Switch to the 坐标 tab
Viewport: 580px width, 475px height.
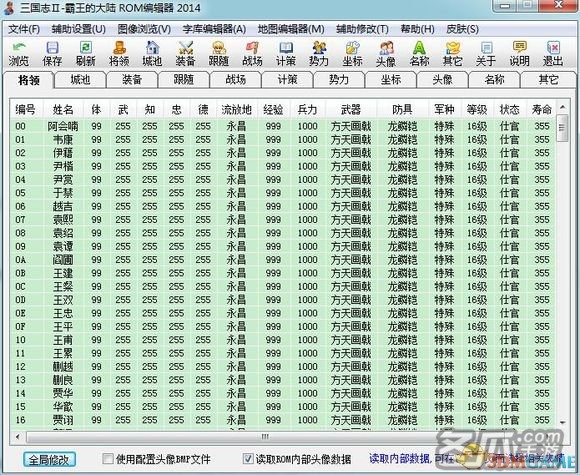(x=391, y=80)
